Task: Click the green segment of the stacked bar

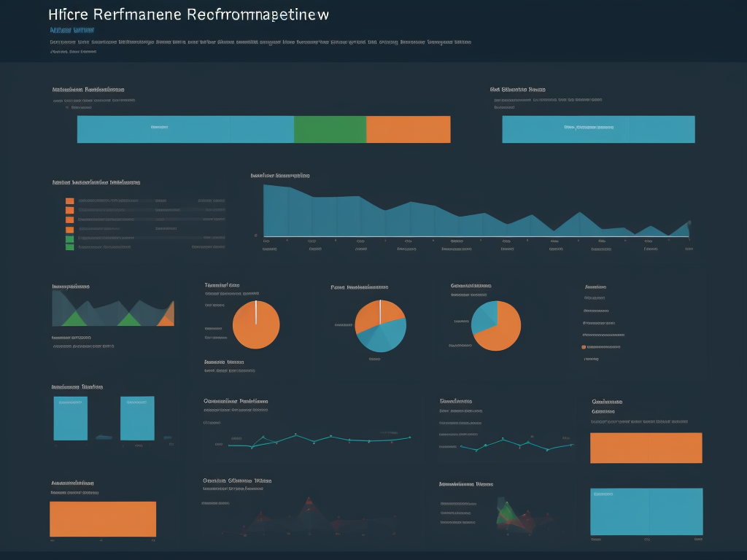Action: tap(330, 129)
